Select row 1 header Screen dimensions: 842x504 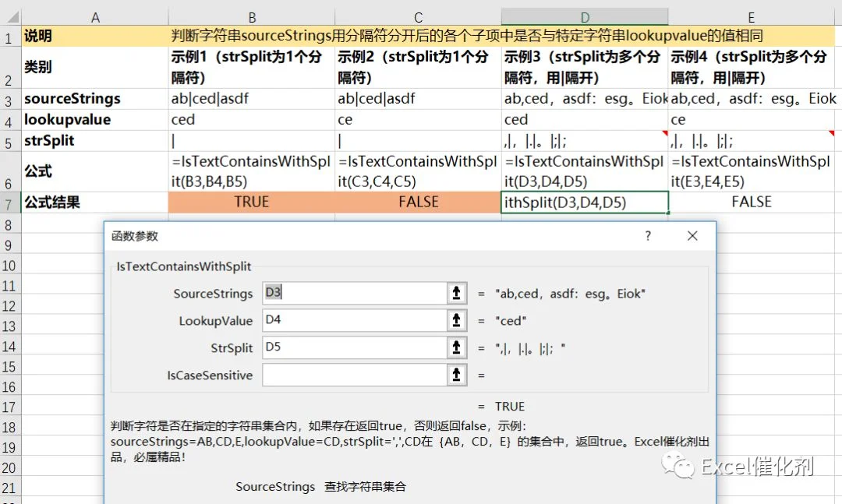[10, 37]
